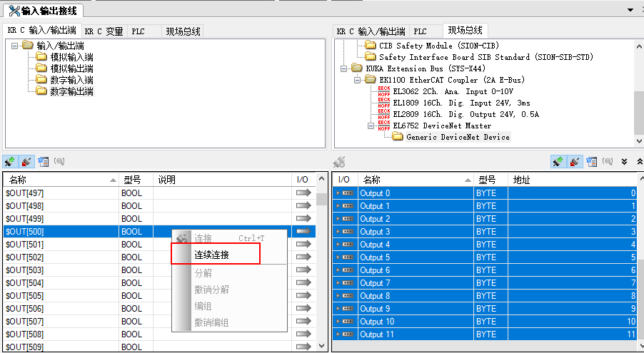
Task: Select the 模拟输出端 tree folder
Action: point(72,68)
